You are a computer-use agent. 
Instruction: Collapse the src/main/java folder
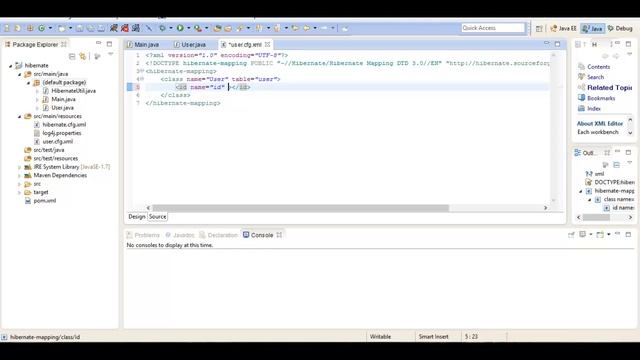tap(19, 74)
